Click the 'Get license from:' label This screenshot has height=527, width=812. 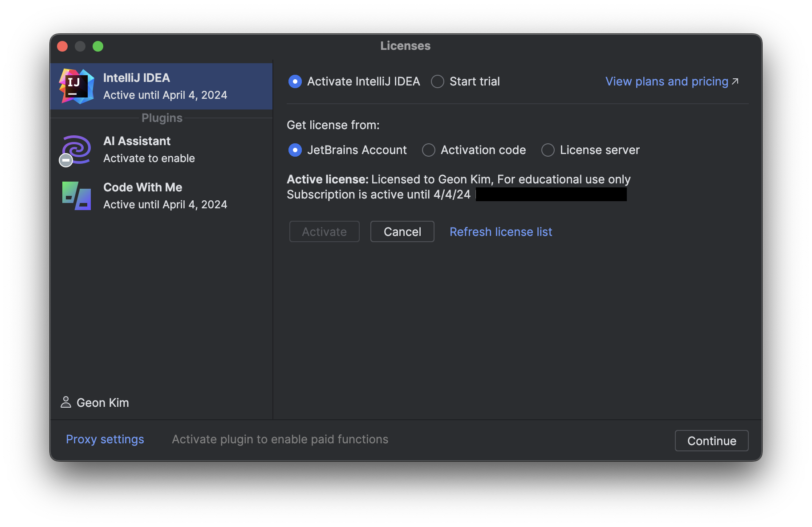333,125
